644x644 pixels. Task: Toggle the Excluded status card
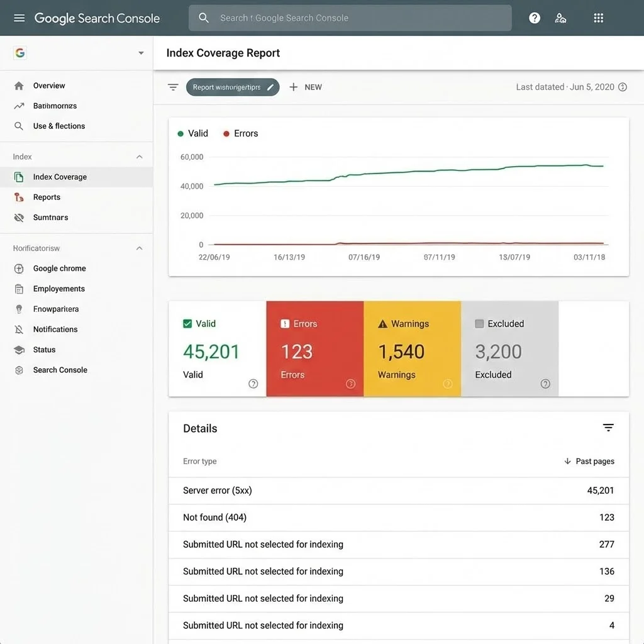pos(510,348)
